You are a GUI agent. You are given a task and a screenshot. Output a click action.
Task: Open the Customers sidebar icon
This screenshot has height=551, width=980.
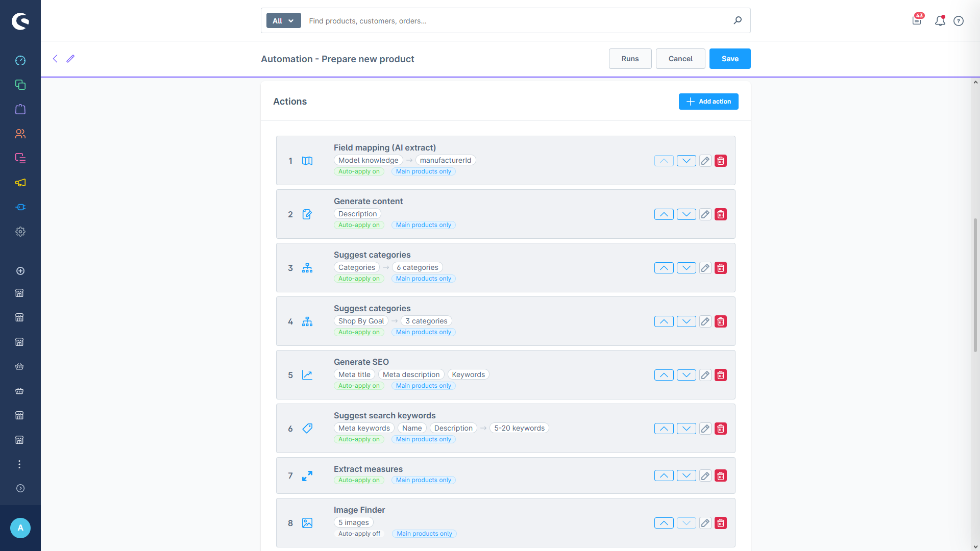(20, 134)
